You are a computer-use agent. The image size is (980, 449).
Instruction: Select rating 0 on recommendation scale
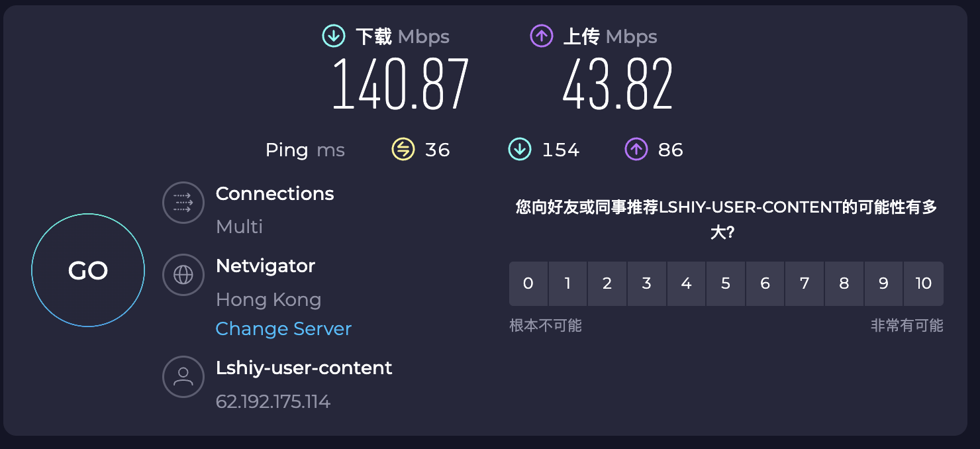point(528,283)
